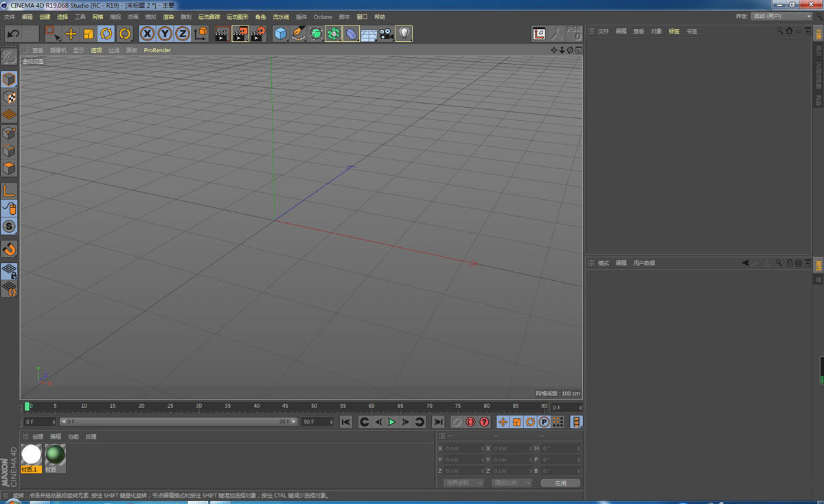
Task: Select the Move tool
Action: pos(70,34)
